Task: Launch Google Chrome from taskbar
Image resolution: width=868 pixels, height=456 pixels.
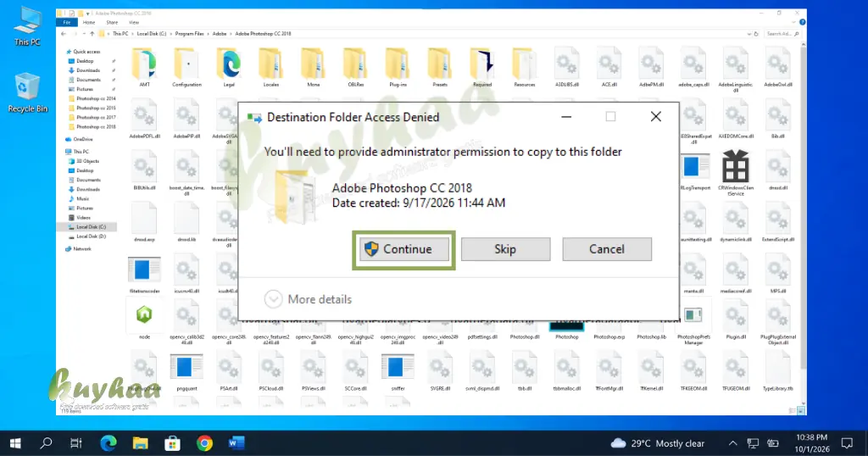Action: (x=204, y=443)
